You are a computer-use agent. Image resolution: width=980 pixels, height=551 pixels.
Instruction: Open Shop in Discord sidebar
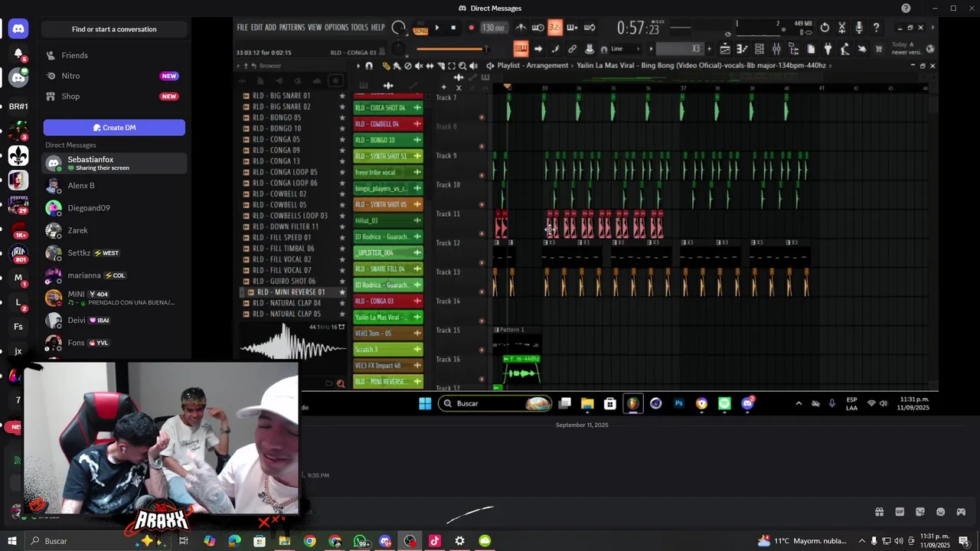pyautogui.click(x=114, y=96)
